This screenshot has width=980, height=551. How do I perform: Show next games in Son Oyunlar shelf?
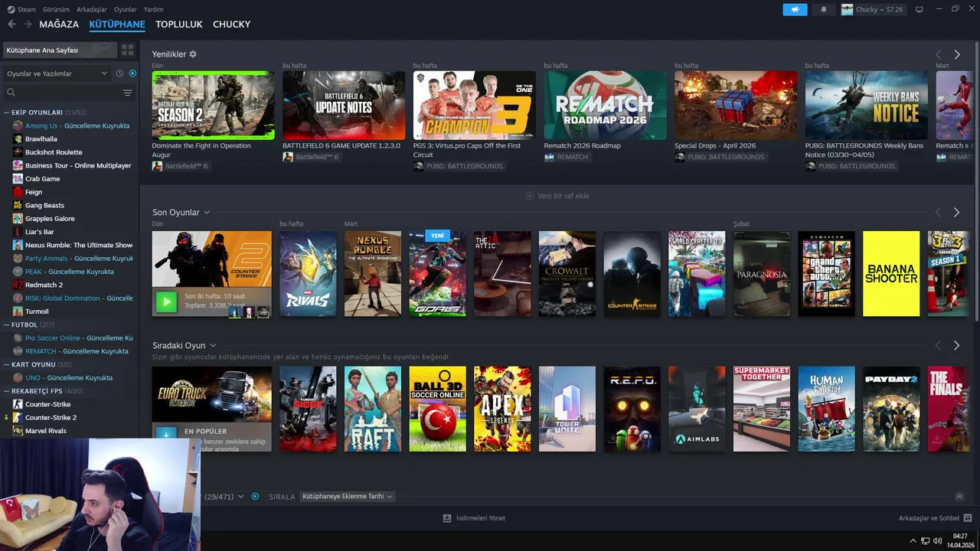(956, 212)
